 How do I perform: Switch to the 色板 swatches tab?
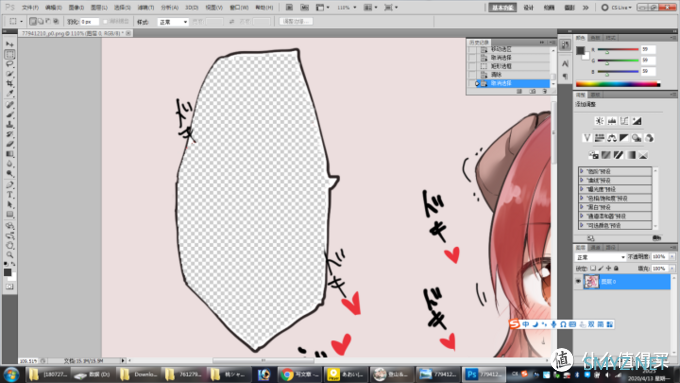click(x=595, y=38)
